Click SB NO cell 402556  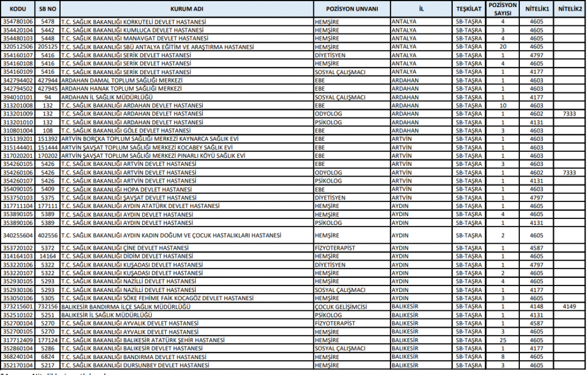point(48,235)
